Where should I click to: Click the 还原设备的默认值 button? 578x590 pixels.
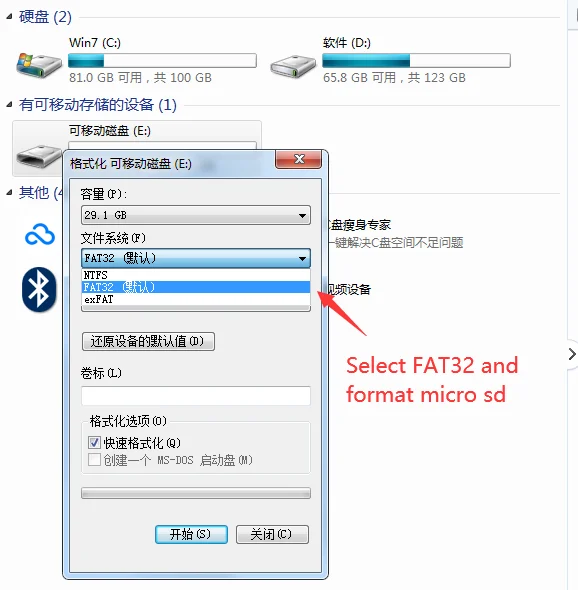pyautogui.click(x=148, y=341)
